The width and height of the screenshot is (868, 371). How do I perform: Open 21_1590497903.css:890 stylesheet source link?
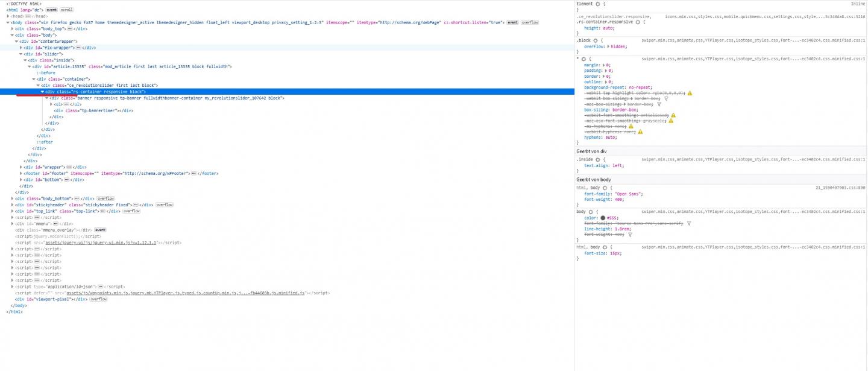pyautogui.click(x=840, y=188)
